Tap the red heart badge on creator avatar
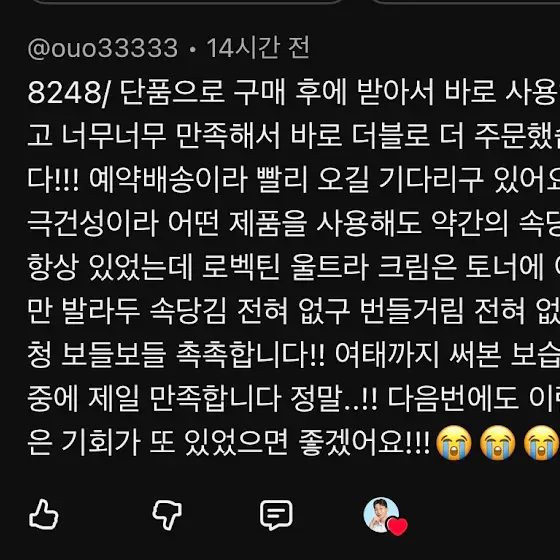This screenshot has width=560, height=560. [x=398, y=526]
